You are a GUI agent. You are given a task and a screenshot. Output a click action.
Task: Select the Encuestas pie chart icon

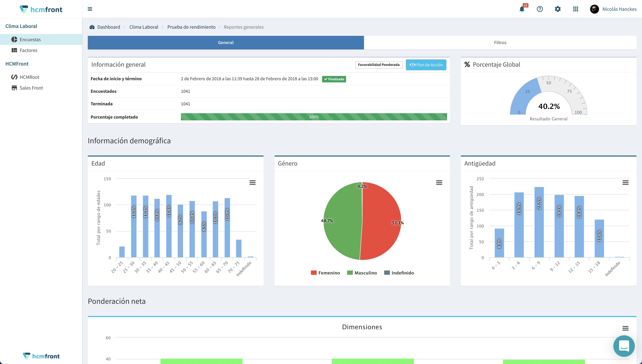pyautogui.click(x=14, y=39)
